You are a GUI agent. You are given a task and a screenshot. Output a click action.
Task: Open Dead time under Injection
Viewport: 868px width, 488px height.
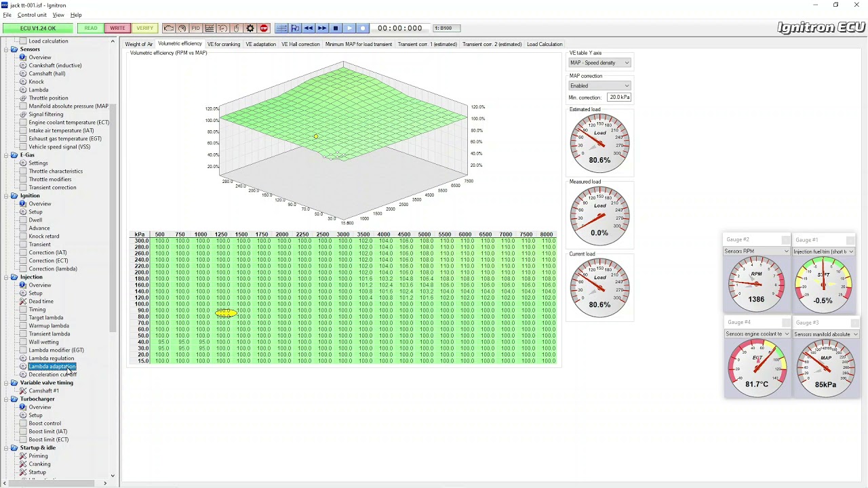point(41,302)
